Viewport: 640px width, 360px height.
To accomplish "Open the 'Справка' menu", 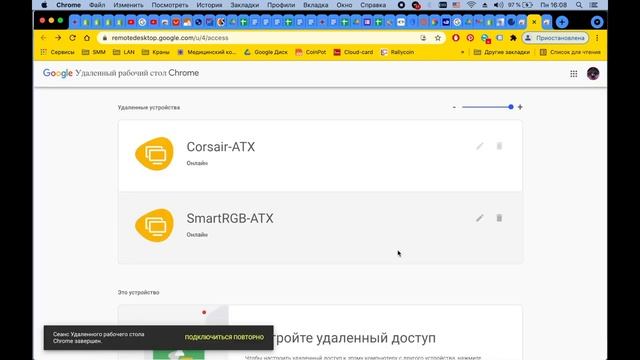I will pos(373,5).
